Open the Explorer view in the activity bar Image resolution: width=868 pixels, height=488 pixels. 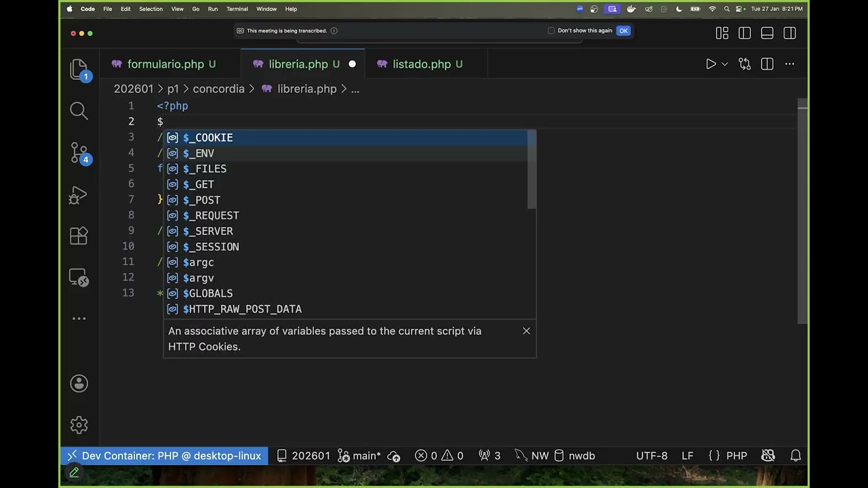pyautogui.click(x=79, y=70)
